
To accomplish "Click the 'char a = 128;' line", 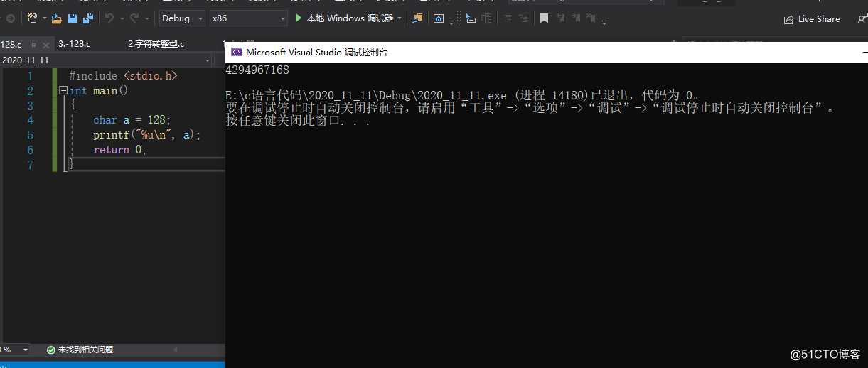I will [132, 121].
